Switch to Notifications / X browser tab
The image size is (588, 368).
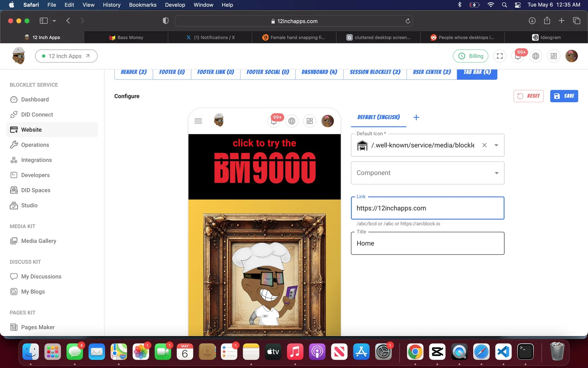pos(210,38)
